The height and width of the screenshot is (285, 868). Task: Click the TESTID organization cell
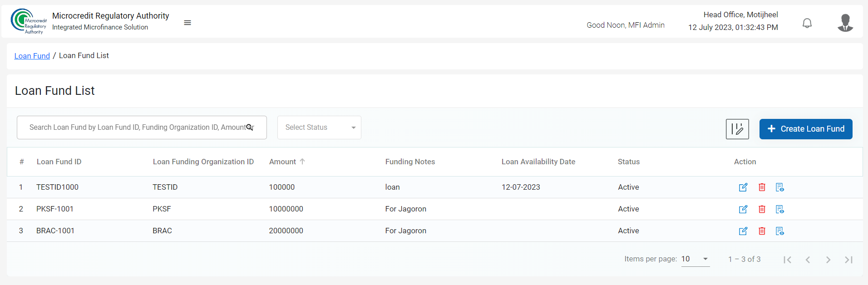(165, 187)
